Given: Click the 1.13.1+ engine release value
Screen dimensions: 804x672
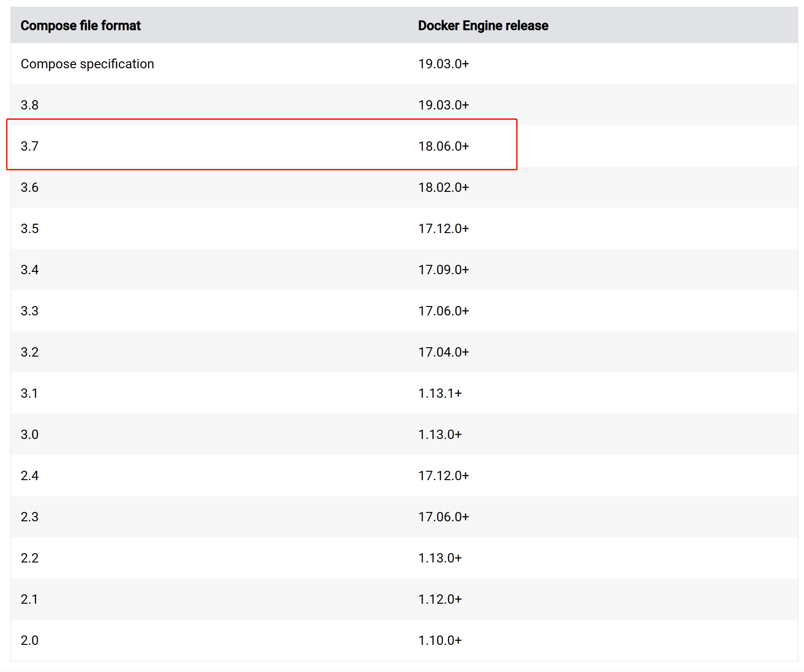Looking at the screenshot, I should tap(440, 394).
